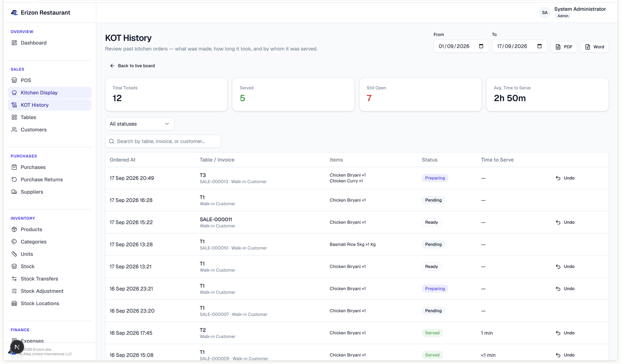621x364 pixels.
Task: Open the All statuses dropdown
Action: click(x=140, y=124)
